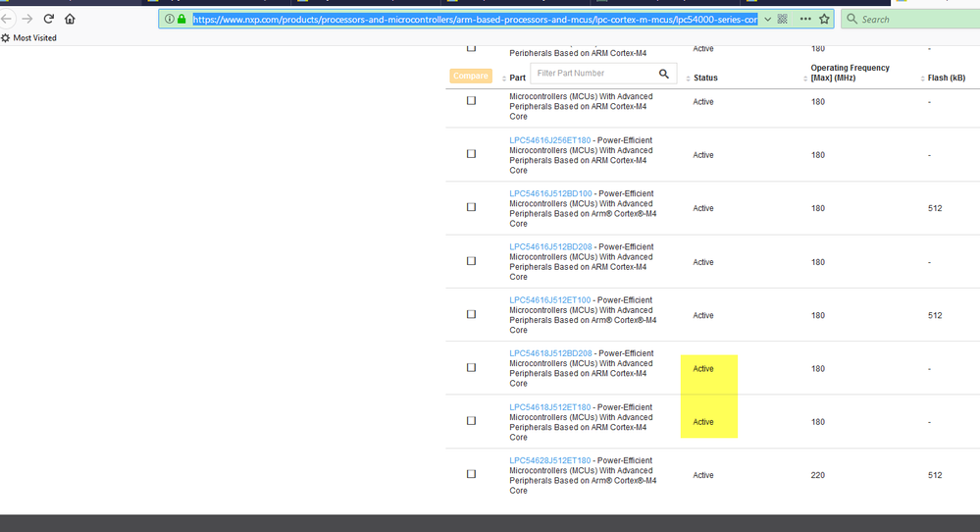Sort the table by Part column arrows
The image size is (980, 532).
(504, 79)
